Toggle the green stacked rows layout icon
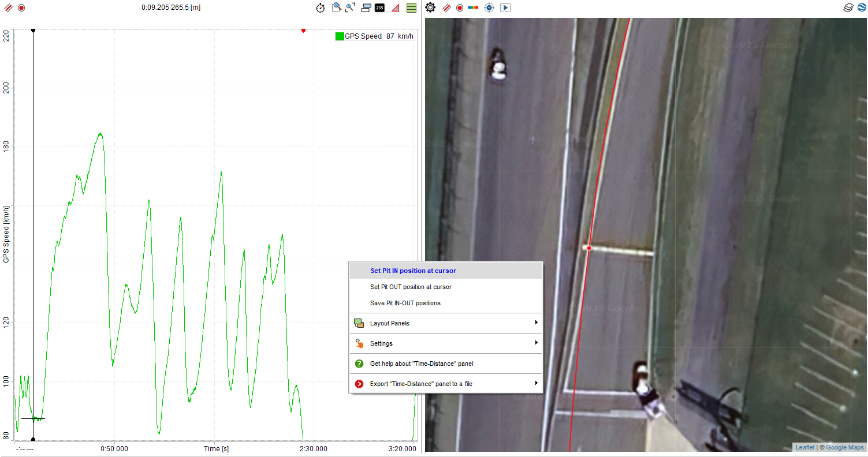Viewport: 868px width, 457px height. [411, 8]
